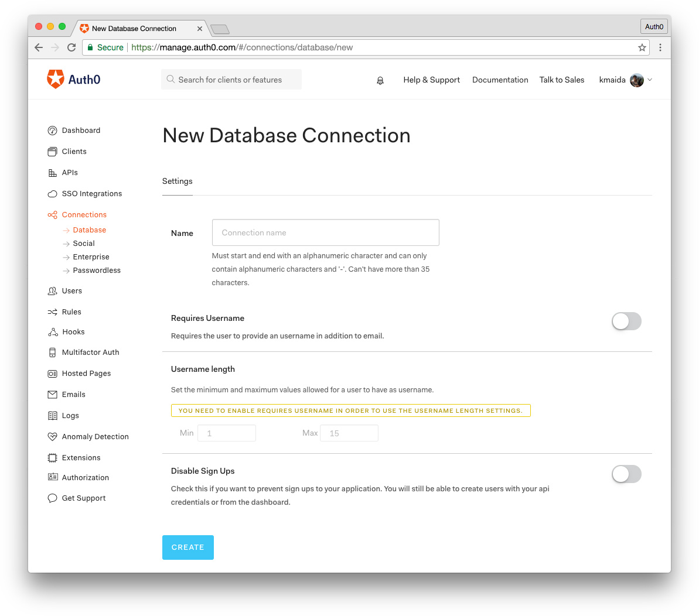Click the Talk to Sales link
Image resolution: width=699 pixels, height=616 pixels.
pos(562,80)
